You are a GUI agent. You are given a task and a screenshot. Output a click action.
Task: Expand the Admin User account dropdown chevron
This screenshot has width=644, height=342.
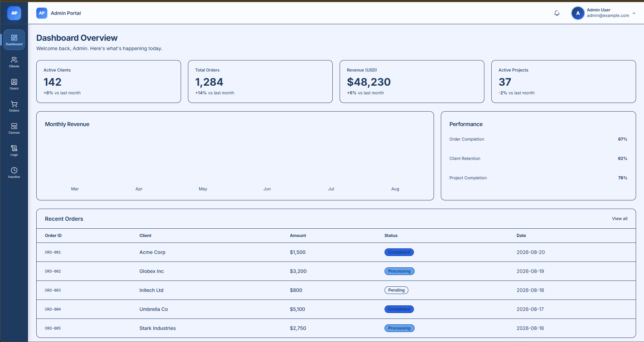click(634, 13)
